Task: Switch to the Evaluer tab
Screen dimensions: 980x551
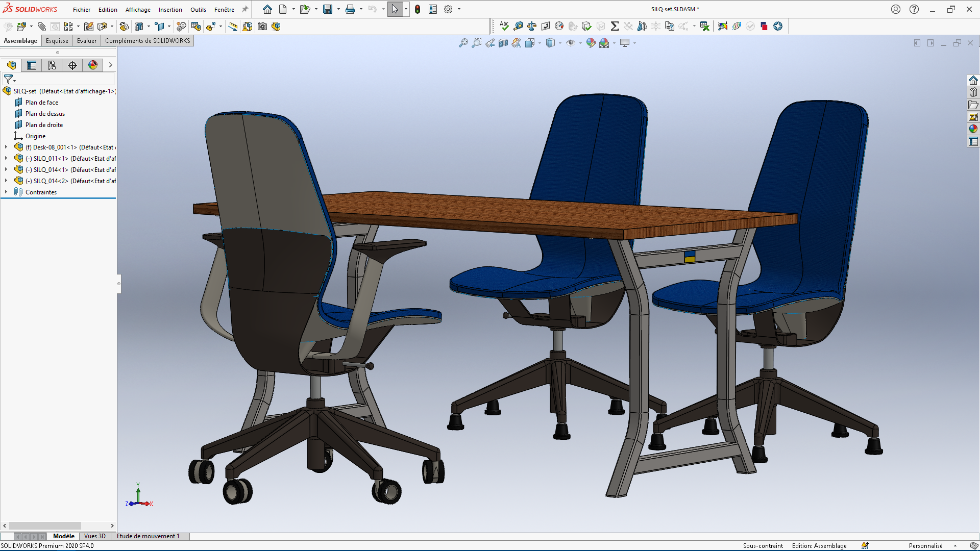Action: (86, 41)
